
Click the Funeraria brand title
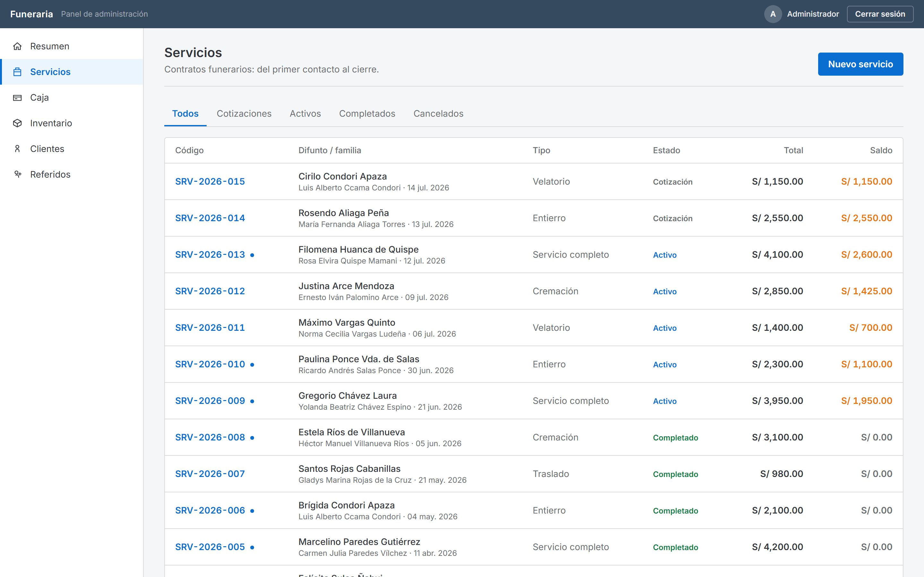32,14
